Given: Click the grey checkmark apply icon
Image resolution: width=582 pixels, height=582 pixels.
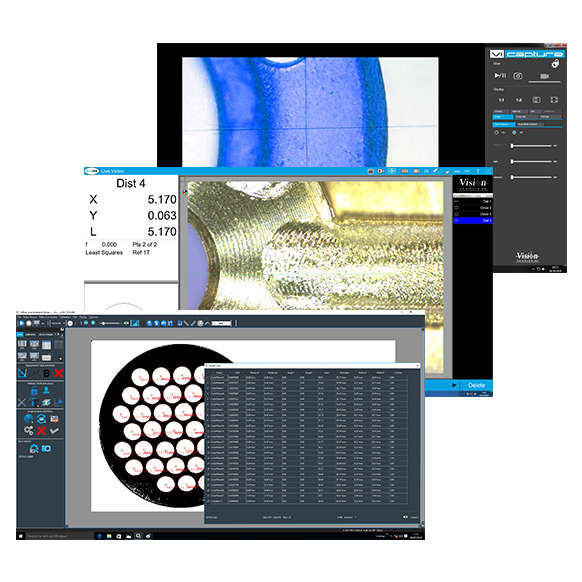Looking at the screenshot, I should pyautogui.click(x=54, y=431).
